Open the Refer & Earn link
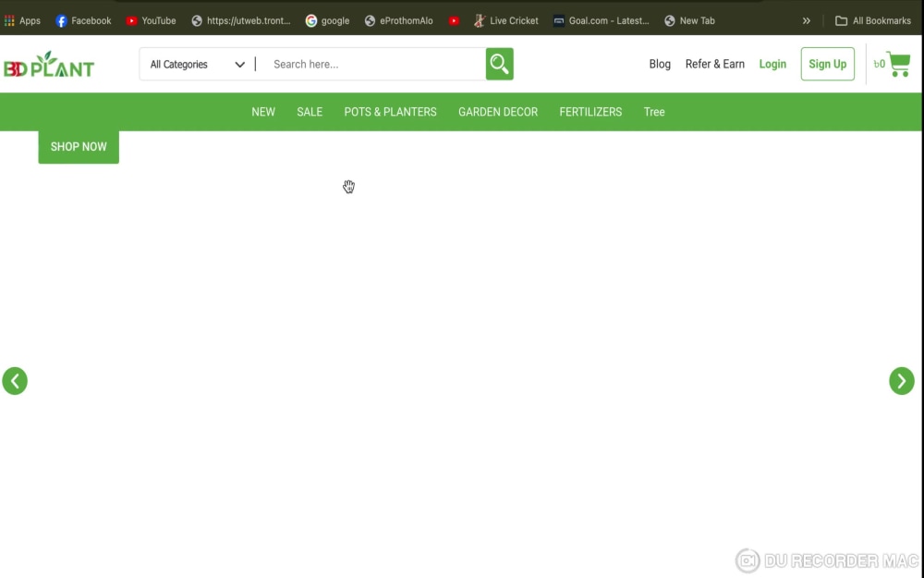 [x=715, y=65]
